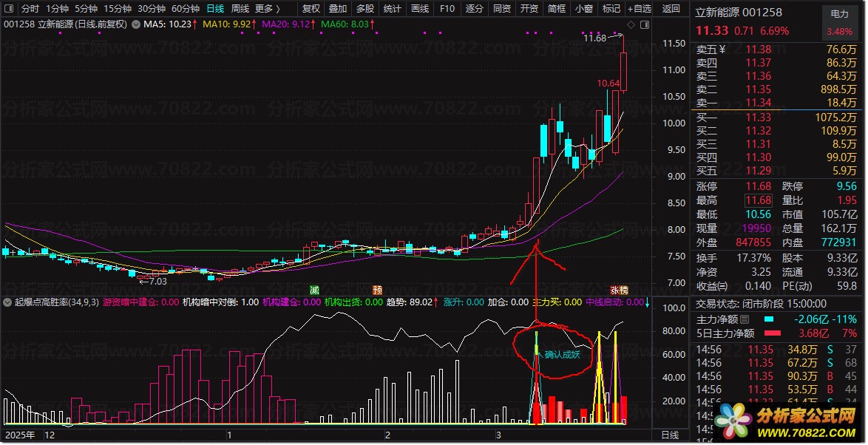The height and width of the screenshot is (445, 868).
Task: Click the 7.03 low price annotation
Action: pos(157,281)
